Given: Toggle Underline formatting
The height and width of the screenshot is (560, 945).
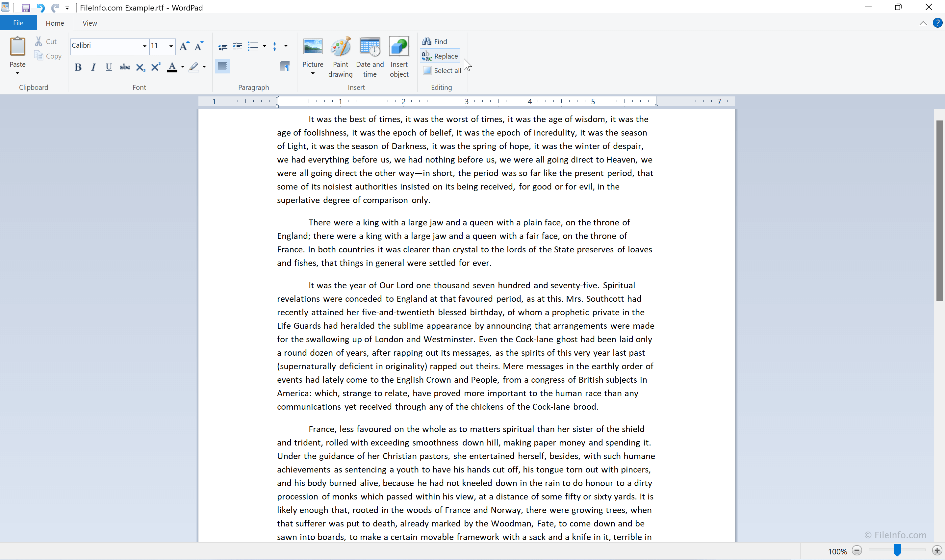Looking at the screenshot, I should point(109,67).
